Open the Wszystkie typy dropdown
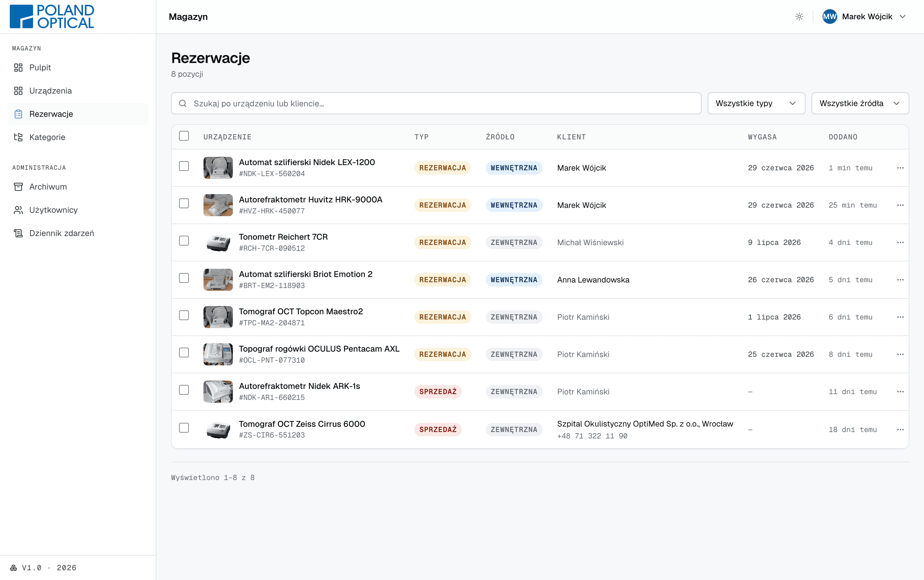The image size is (924, 580). (x=756, y=104)
